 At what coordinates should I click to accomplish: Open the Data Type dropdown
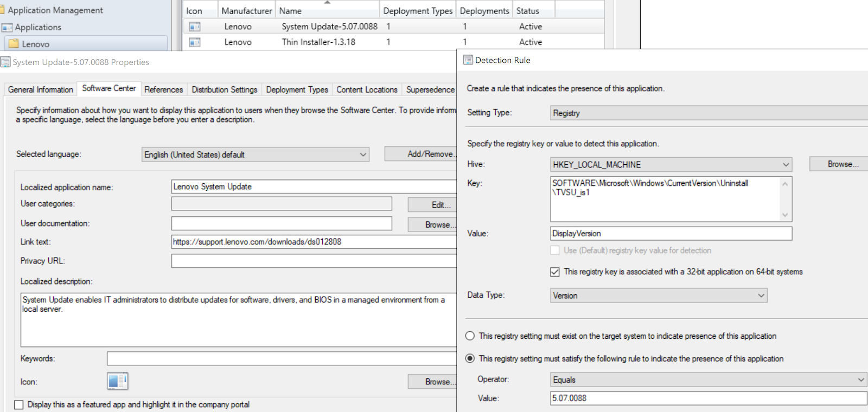pos(659,295)
